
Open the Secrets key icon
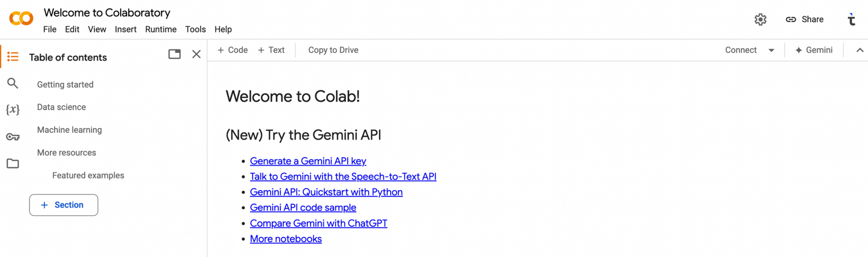[x=13, y=137]
